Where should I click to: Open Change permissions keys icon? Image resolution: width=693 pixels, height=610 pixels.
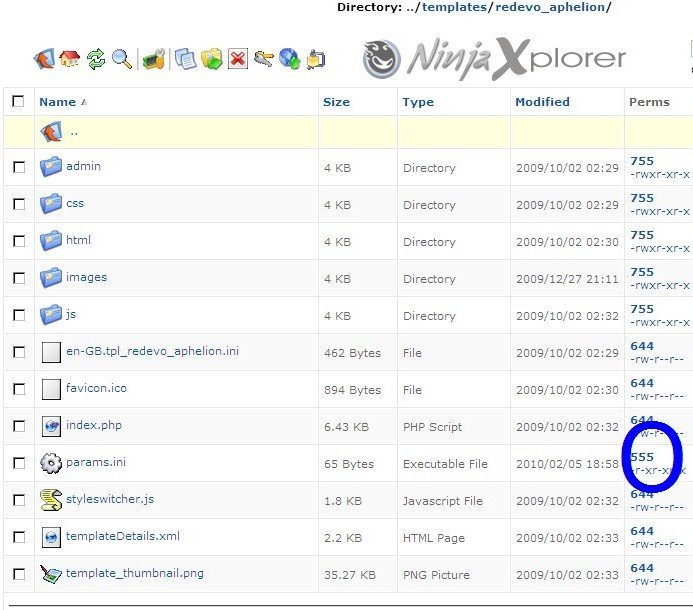pyautogui.click(x=264, y=59)
